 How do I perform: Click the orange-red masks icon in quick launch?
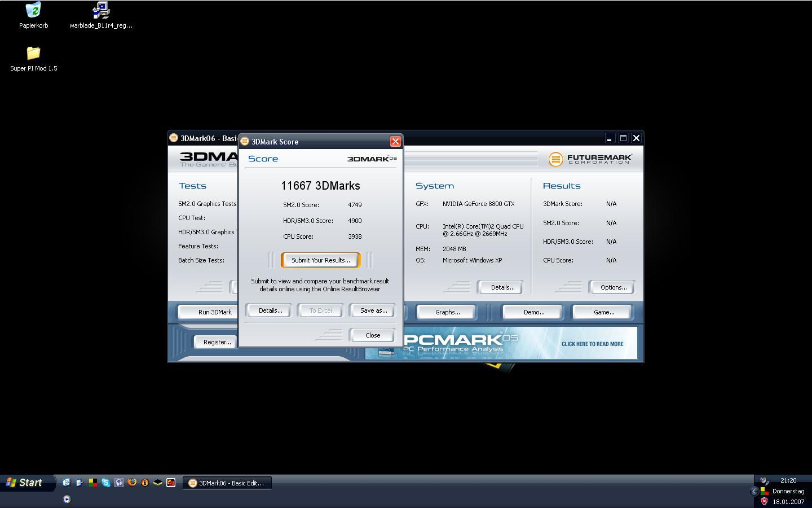(x=171, y=483)
